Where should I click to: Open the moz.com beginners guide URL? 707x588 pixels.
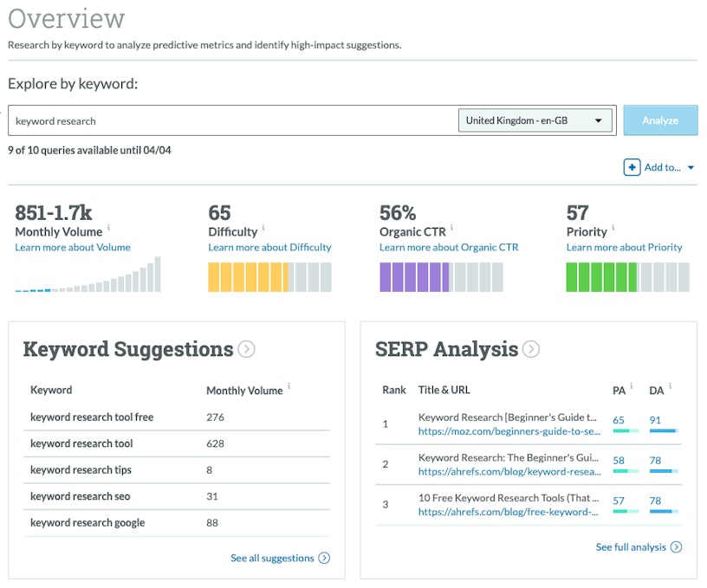click(x=509, y=431)
